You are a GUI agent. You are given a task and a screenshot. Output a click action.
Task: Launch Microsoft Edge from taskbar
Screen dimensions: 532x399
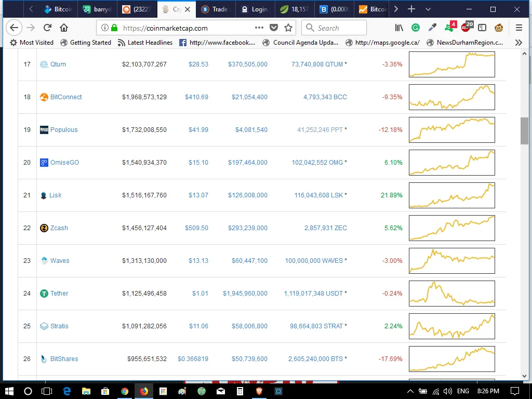point(67,391)
